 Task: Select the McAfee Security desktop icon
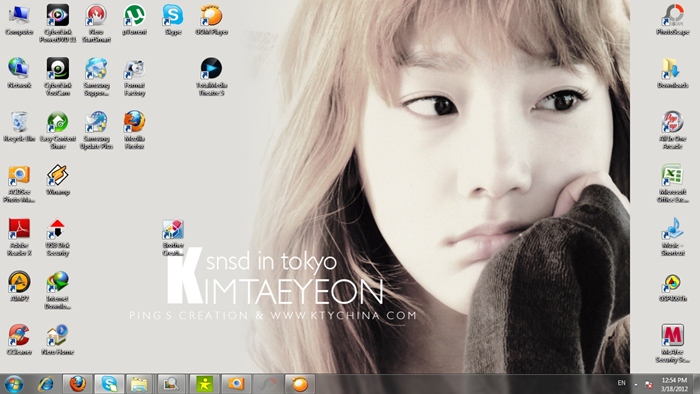[x=672, y=343]
